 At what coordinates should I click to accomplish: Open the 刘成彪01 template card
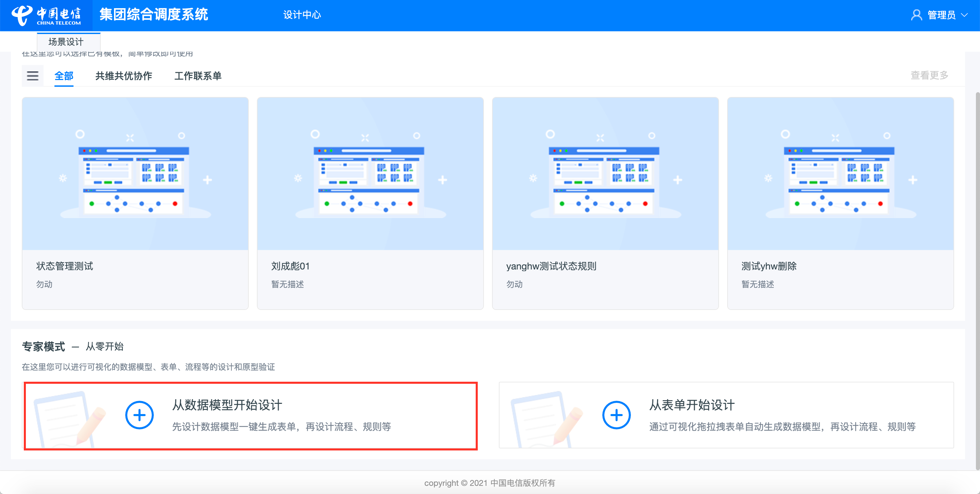[x=370, y=203]
